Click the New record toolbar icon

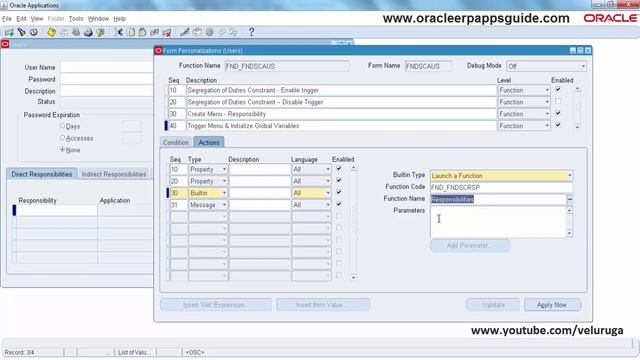9,32
